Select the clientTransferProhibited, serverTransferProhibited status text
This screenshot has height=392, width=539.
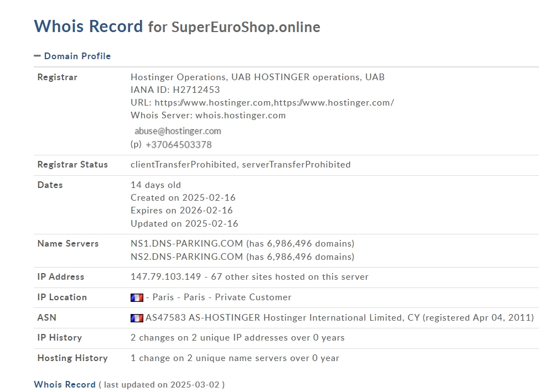point(241,164)
